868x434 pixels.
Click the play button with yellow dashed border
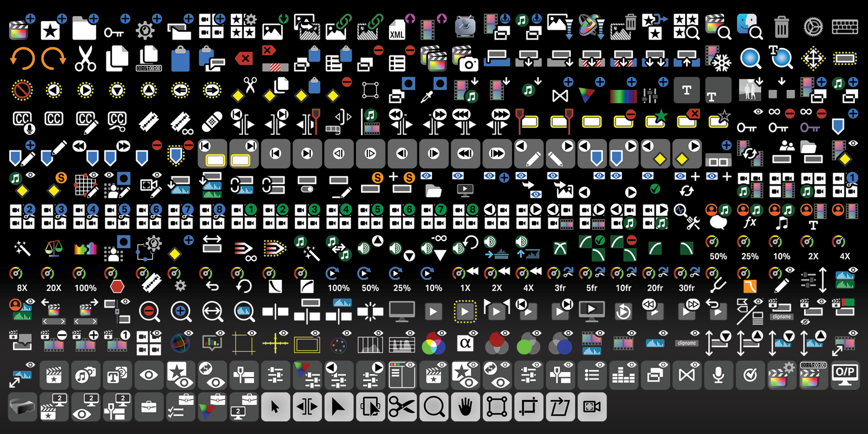point(465,312)
